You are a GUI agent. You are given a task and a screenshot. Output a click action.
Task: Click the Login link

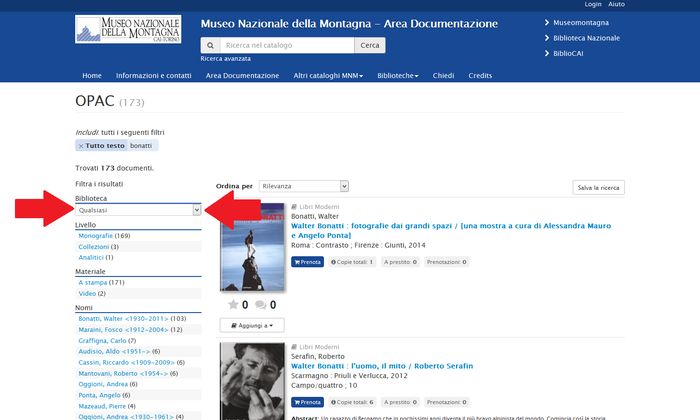(593, 4)
